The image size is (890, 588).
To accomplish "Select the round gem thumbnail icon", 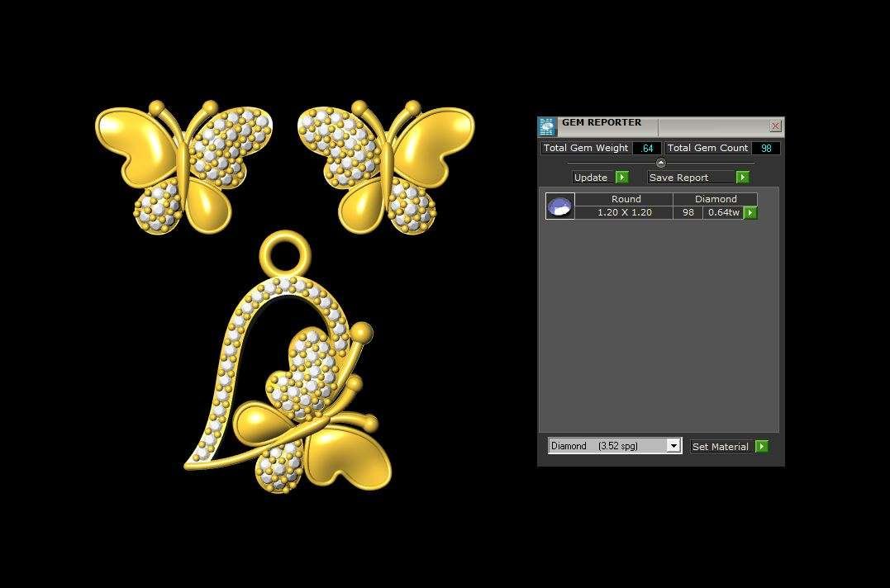I will [x=559, y=206].
